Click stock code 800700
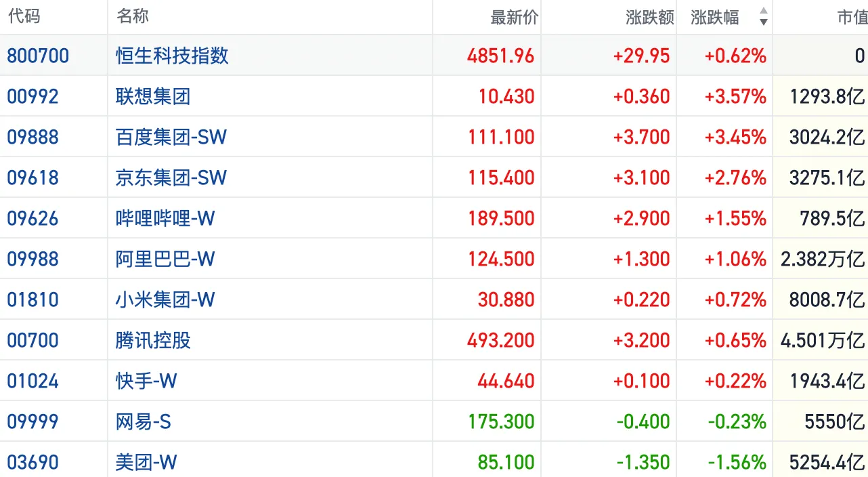 tap(38, 56)
